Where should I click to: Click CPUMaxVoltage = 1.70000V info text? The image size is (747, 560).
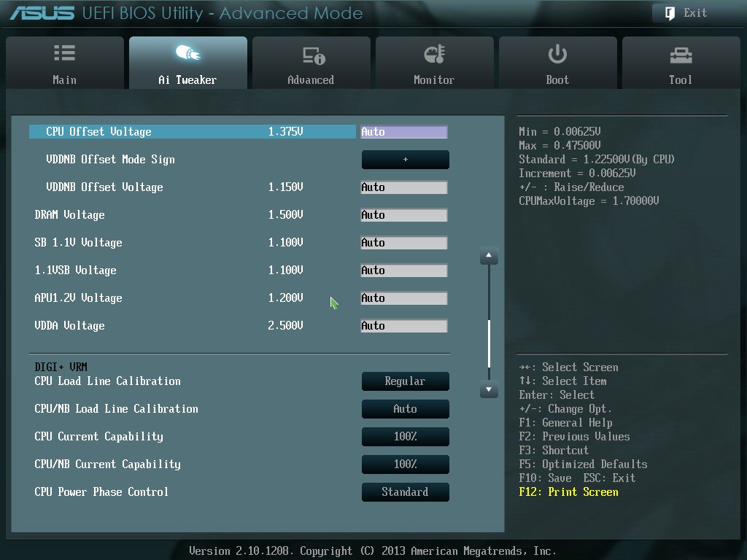tap(589, 201)
